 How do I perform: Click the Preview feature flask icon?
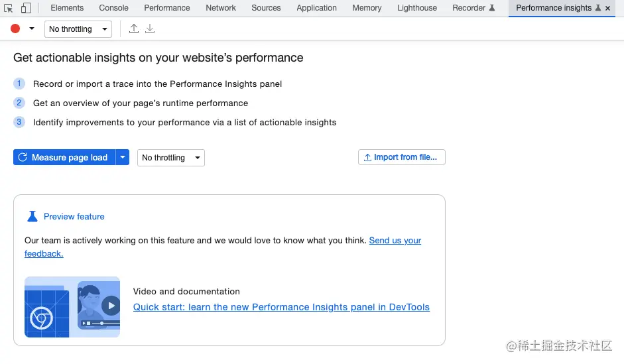32,216
